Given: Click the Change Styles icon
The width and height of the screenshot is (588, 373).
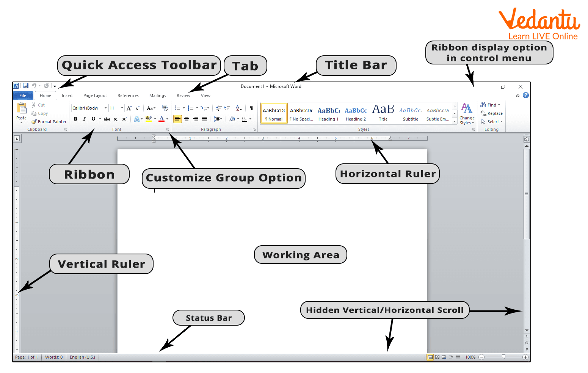Looking at the screenshot, I should tap(467, 113).
